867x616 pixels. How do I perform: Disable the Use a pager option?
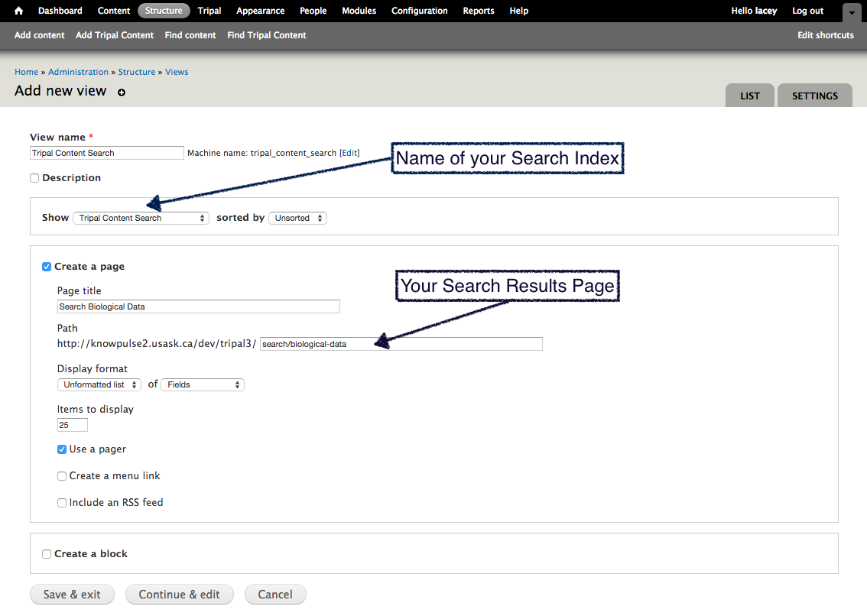62,449
